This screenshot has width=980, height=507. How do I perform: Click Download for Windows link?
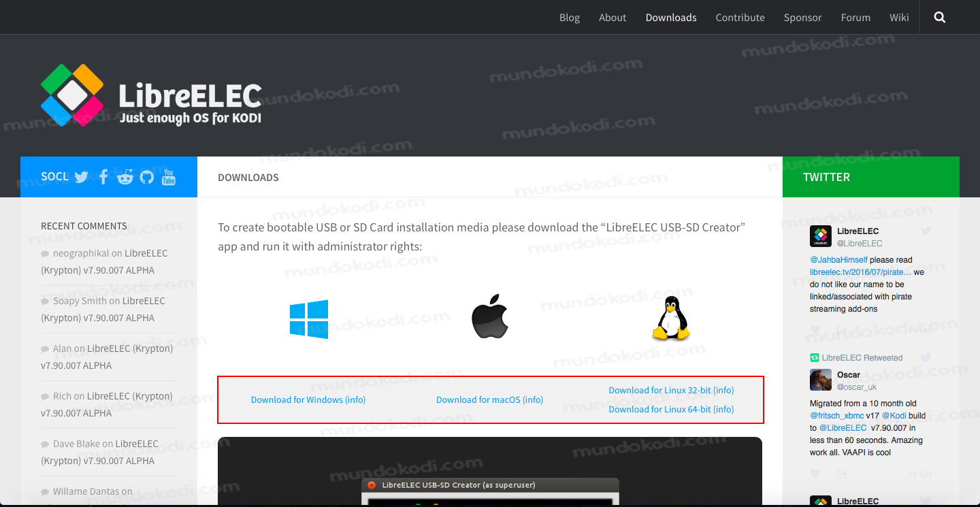(308, 400)
